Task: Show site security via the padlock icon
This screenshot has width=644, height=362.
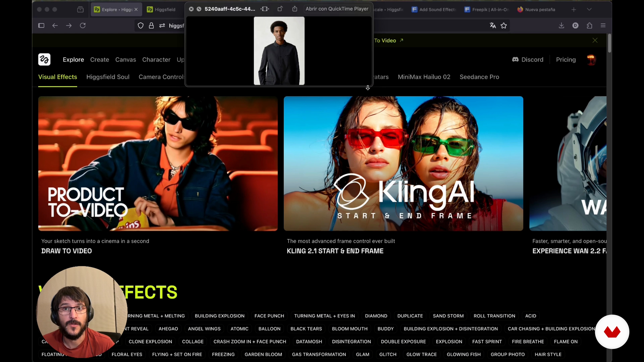Action: pos(151,25)
